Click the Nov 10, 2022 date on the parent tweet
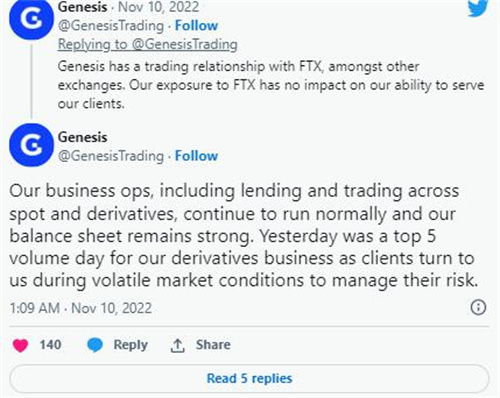This screenshot has width=500, height=398. point(159,7)
